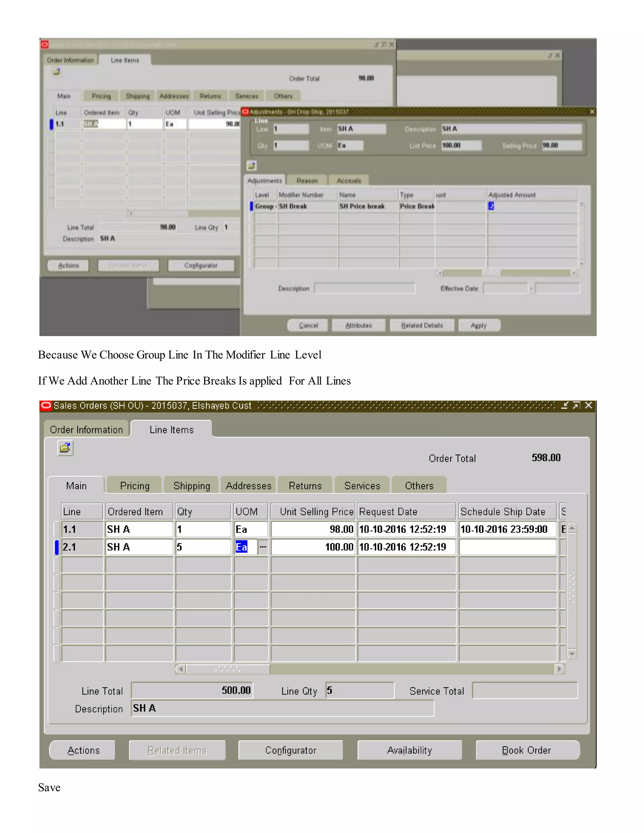Click Ordered Item field of line 1.1
Viewport: 644px width, 833px height.
pos(139,529)
